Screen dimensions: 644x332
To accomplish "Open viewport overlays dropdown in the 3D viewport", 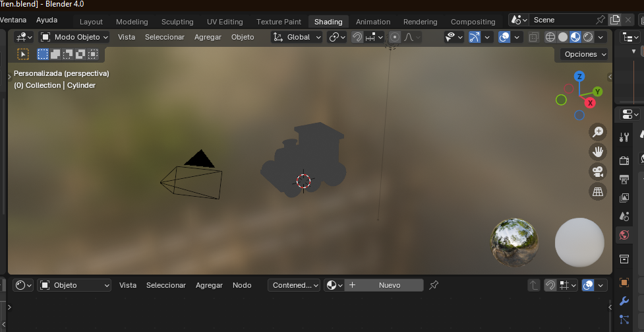I will [x=517, y=37].
